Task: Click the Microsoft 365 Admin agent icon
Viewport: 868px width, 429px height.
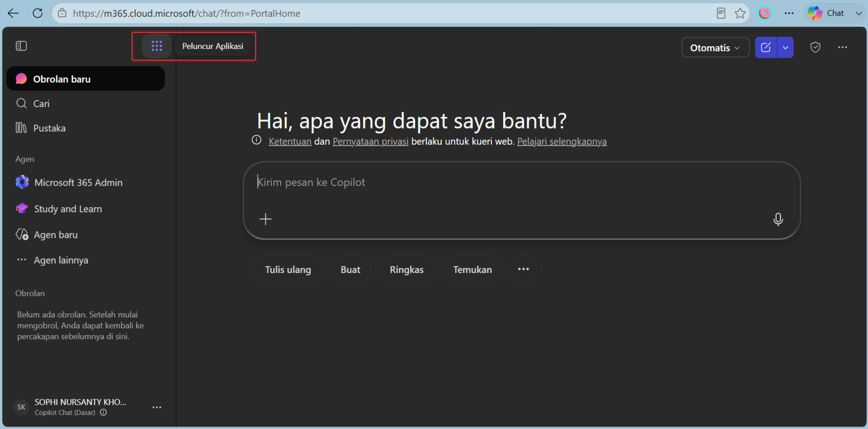Action: 22,182
